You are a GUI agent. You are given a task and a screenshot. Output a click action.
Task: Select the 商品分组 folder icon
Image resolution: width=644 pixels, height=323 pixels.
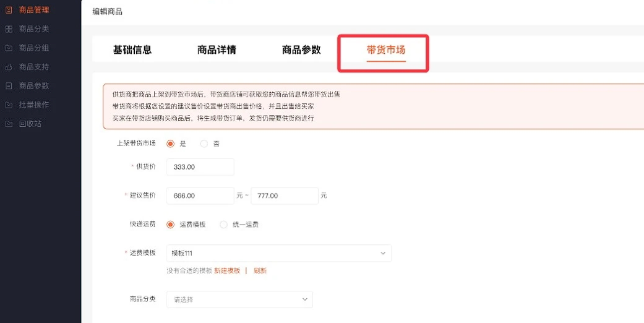coord(9,48)
